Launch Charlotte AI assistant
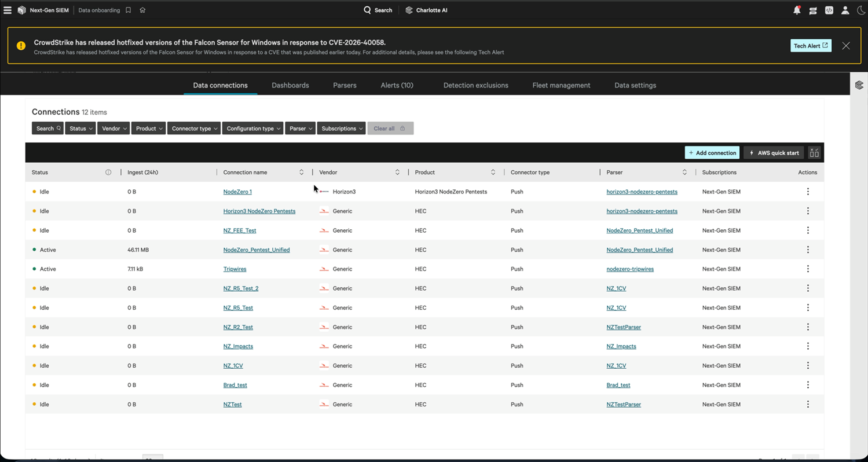Viewport: 868px width, 462px height. [426, 10]
